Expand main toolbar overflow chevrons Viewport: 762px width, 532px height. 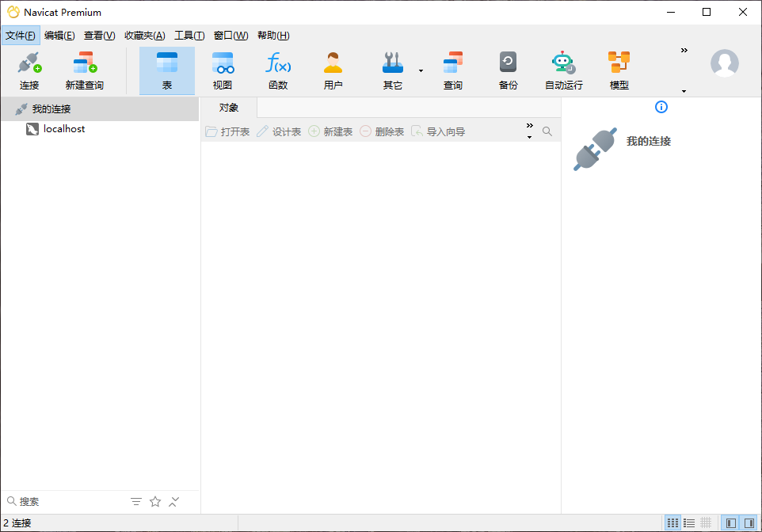(684, 51)
